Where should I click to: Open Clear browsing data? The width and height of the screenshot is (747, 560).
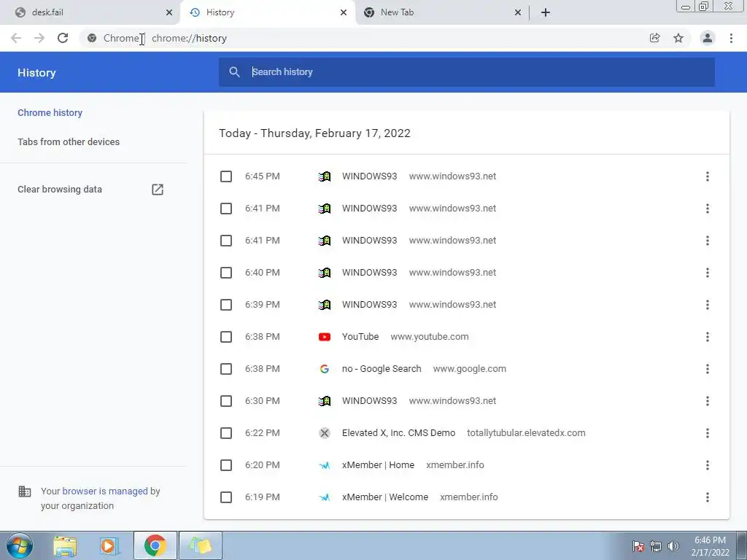(60, 190)
